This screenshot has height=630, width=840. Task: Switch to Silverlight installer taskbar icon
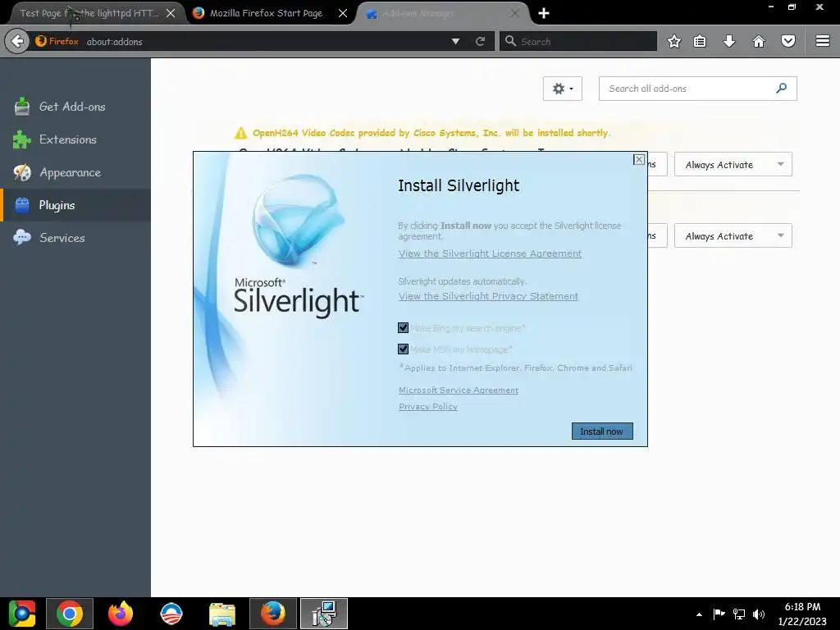324,614
